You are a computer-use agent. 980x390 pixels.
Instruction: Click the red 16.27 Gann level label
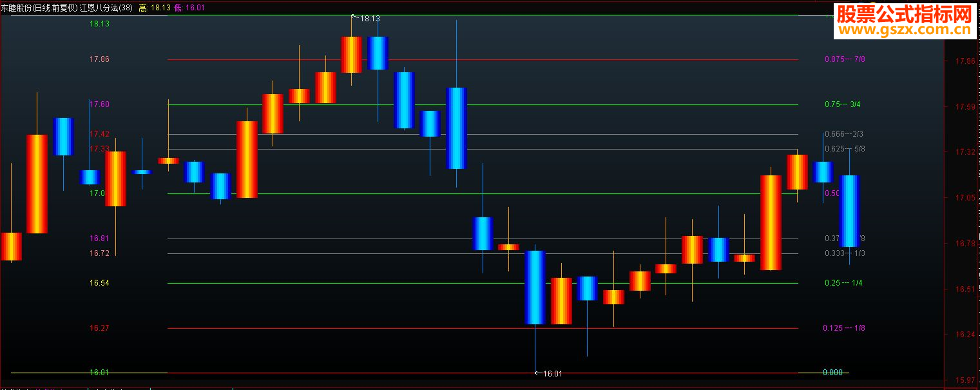(x=100, y=328)
